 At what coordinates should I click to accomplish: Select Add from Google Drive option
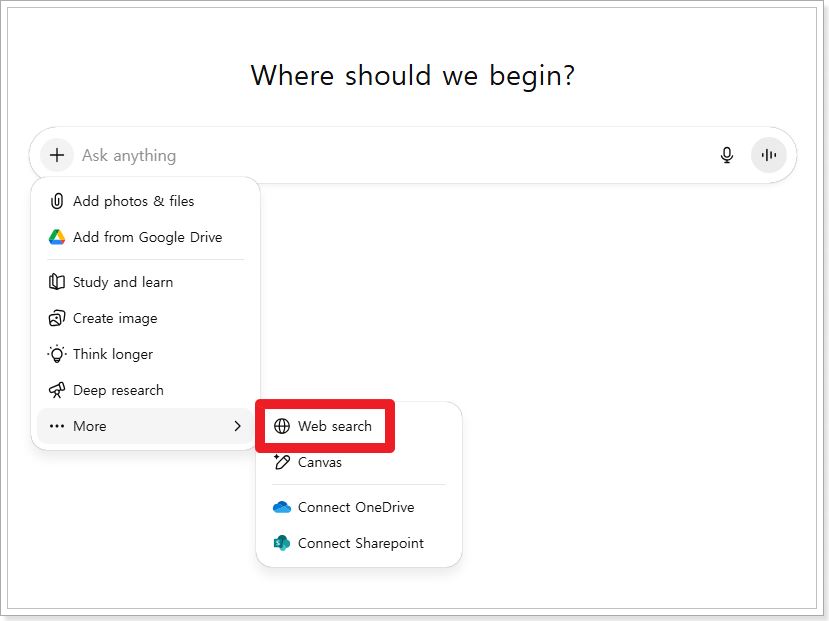(147, 237)
